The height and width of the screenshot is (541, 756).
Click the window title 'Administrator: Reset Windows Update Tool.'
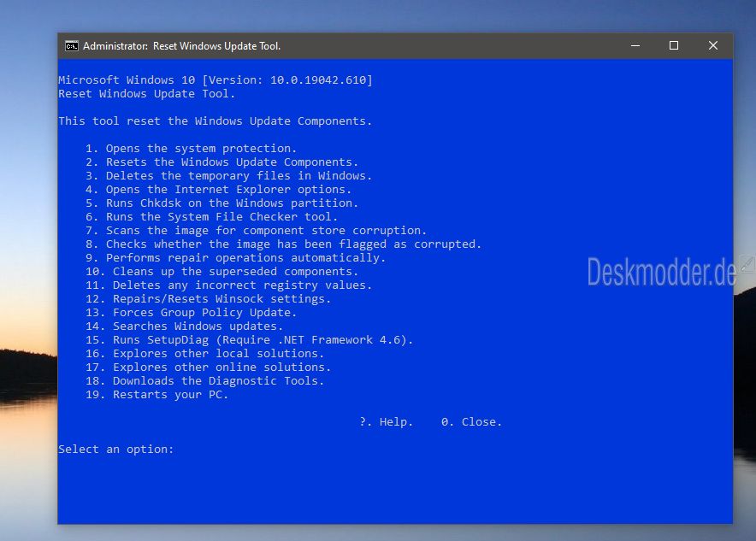(x=182, y=46)
